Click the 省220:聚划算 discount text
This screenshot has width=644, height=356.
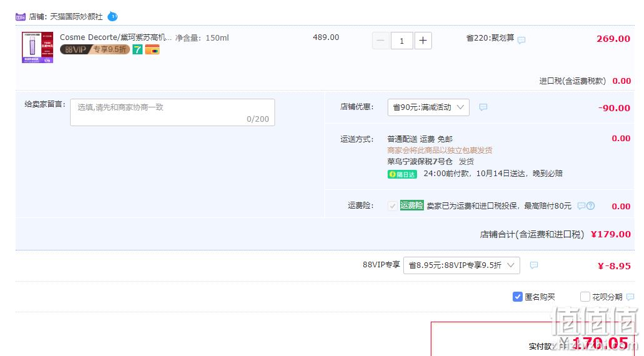(x=490, y=37)
